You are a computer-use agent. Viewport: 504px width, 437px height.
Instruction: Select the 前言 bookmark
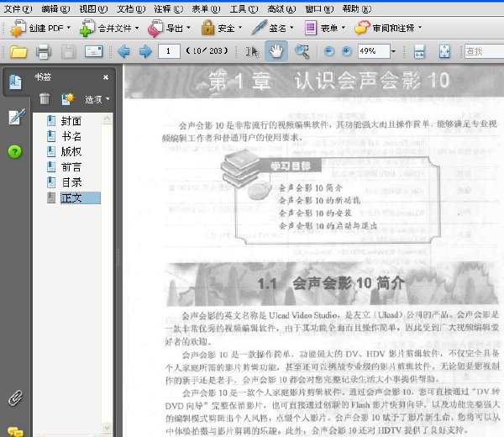coord(71,167)
